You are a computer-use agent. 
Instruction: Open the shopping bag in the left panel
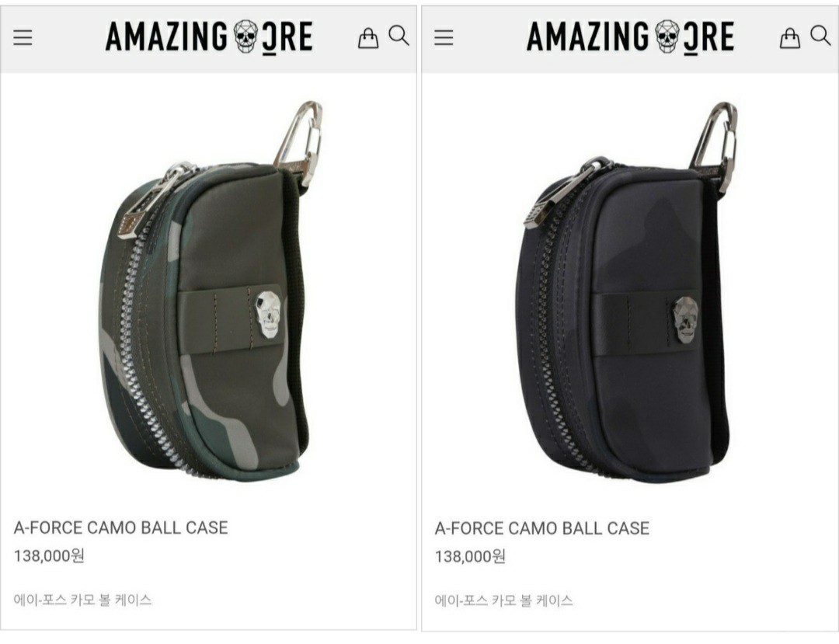[368, 38]
